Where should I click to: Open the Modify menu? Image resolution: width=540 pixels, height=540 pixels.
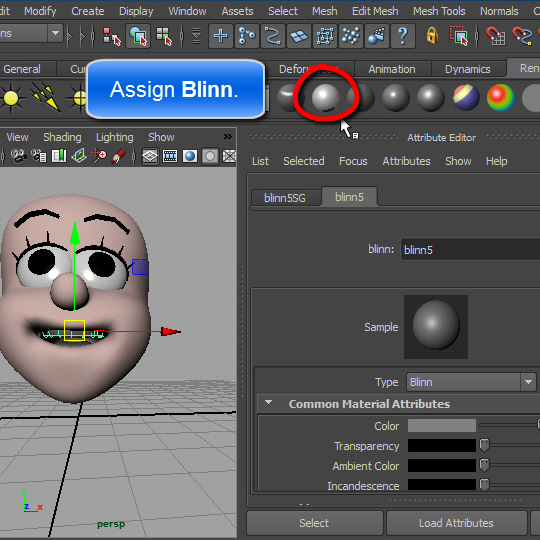point(40,11)
